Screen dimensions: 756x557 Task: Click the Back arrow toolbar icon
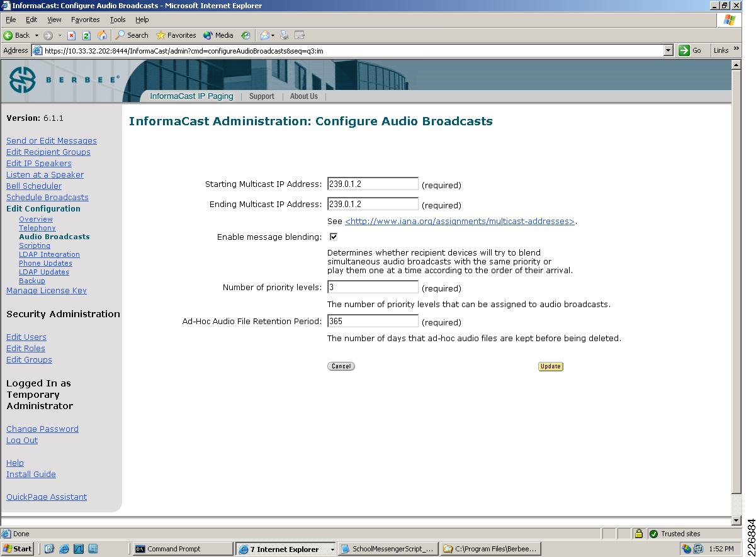coord(8,35)
